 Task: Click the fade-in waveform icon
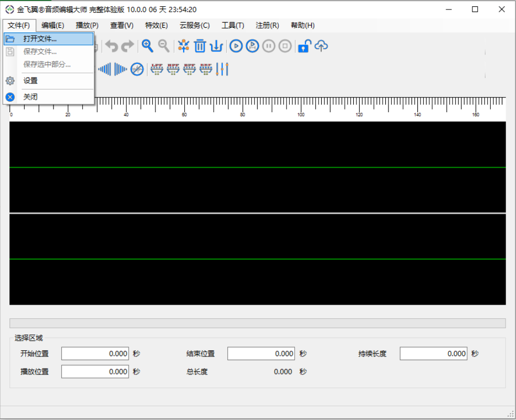[105, 69]
